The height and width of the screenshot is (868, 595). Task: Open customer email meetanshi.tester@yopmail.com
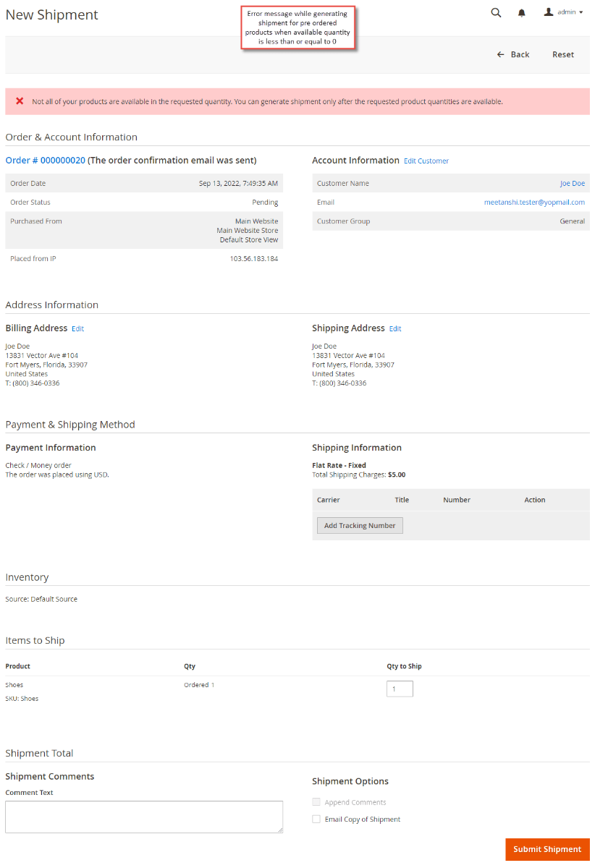coord(534,202)
